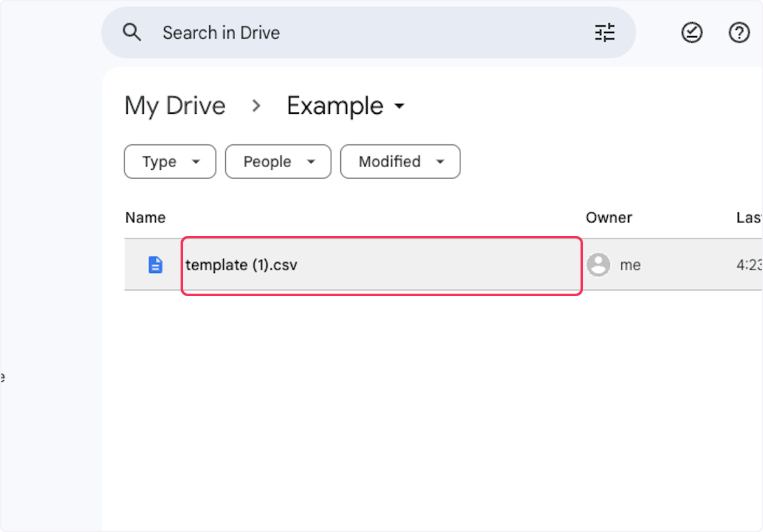Sort by the Name column header
Viewport: 763px width, 532px height.
(x=145, y=217)
